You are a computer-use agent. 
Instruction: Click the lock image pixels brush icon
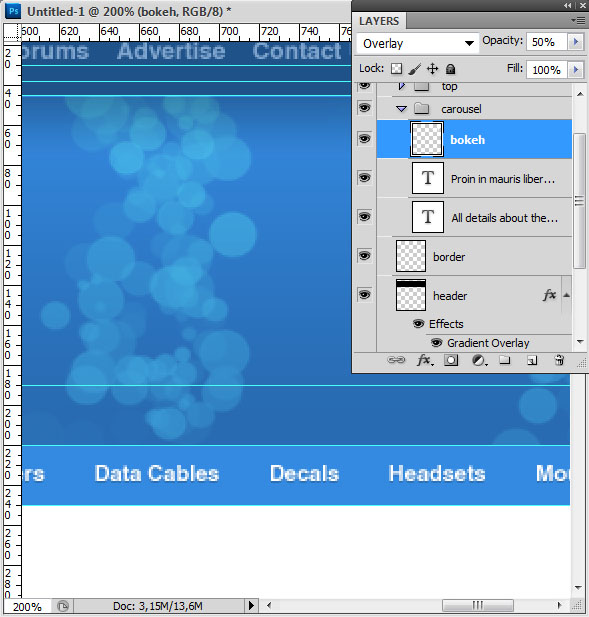coord(414,69)
